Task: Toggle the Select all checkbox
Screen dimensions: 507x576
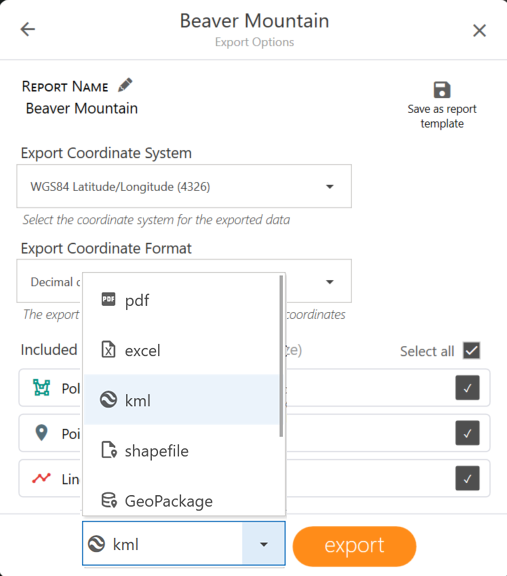Action: (471, 350)
